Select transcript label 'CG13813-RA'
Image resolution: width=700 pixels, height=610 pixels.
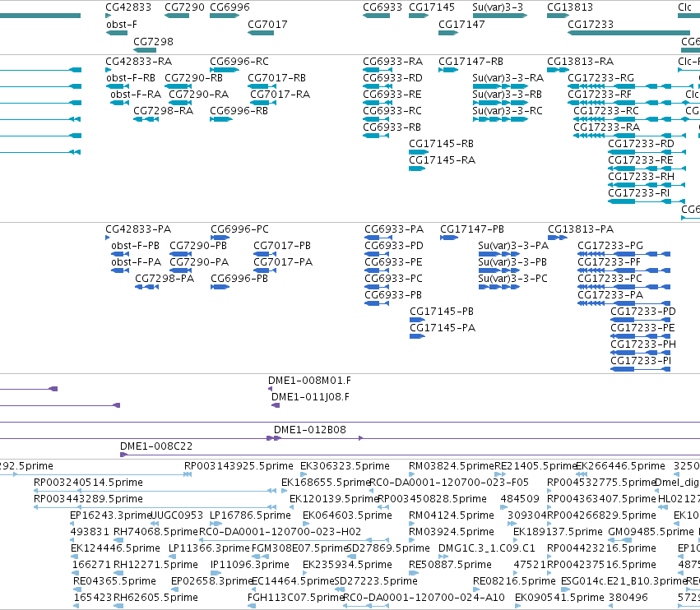pos(581,61)
